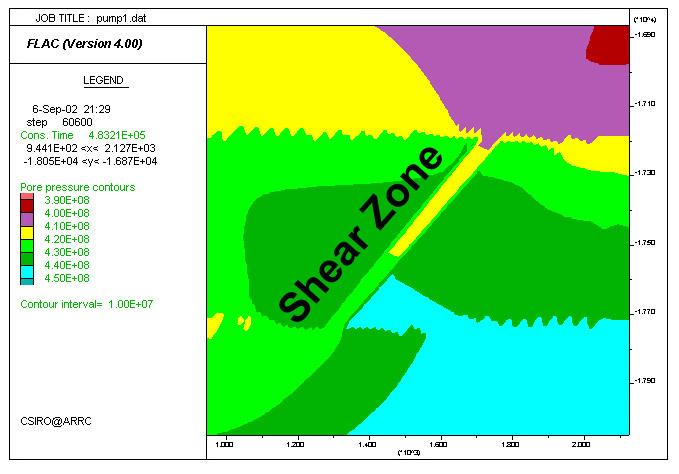Screen dimensions: 679x474
Task: Pick the yellow 4.10E+08 legend swatch
Action: click(27, 227)
